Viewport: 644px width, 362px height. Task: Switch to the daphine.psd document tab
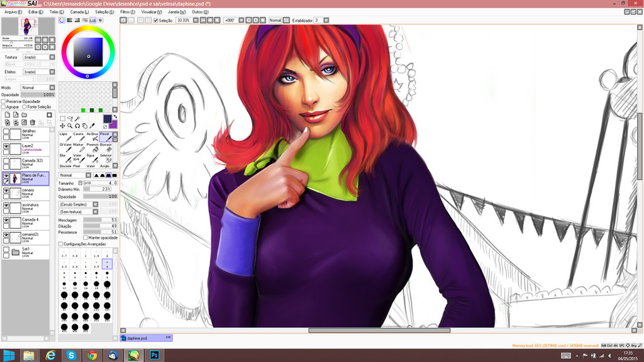pyautogui.click(x=146, y=337)
